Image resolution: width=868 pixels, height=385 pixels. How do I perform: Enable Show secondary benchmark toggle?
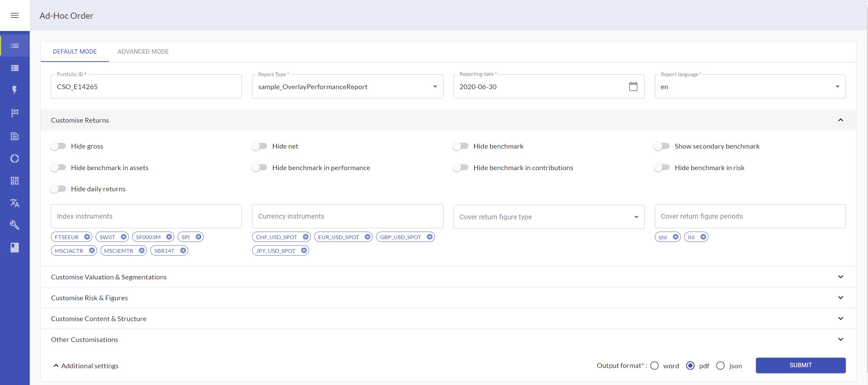point(662,146)
